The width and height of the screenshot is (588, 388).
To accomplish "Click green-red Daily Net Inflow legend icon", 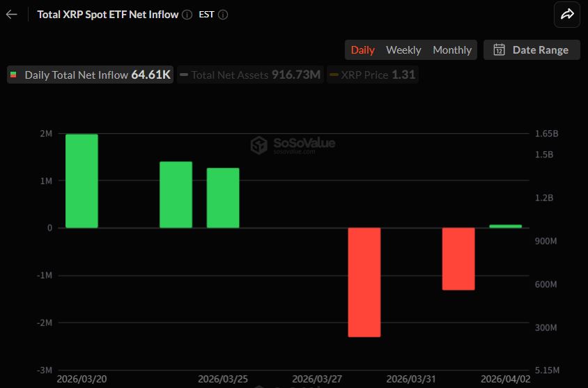I will 14,75.
